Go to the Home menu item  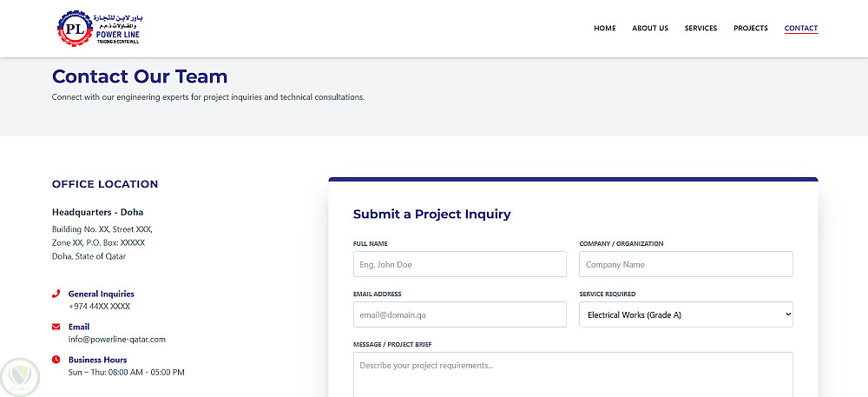click(605, 29)
